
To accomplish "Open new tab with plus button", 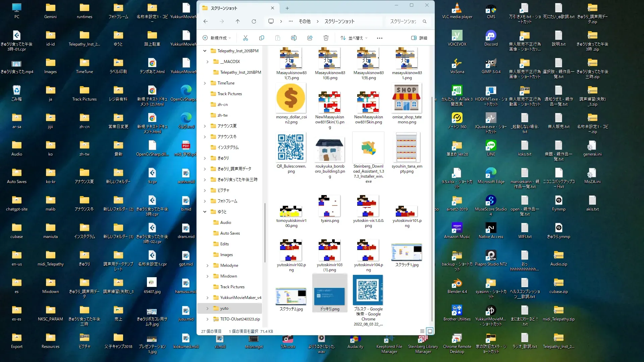I will pos(287,8).
